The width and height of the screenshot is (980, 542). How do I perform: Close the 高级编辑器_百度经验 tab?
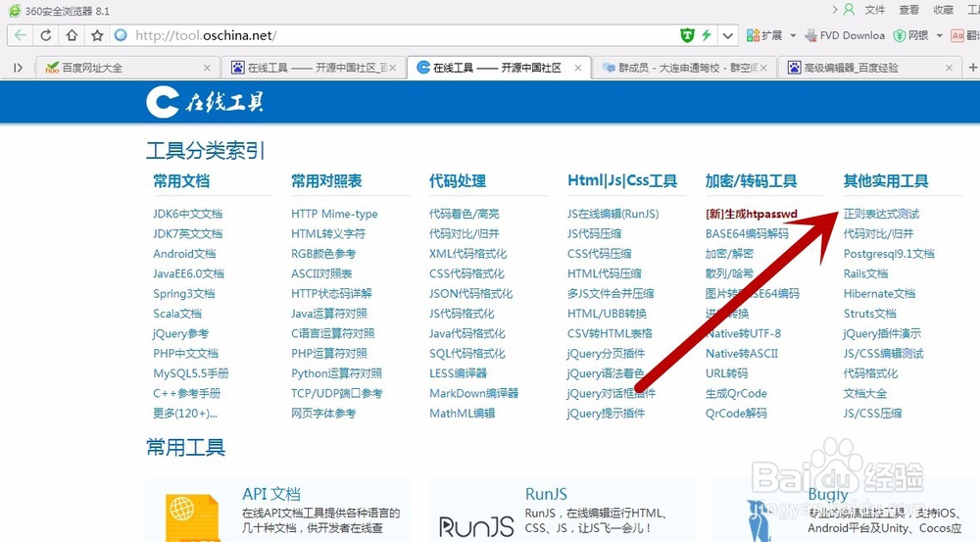949,68
